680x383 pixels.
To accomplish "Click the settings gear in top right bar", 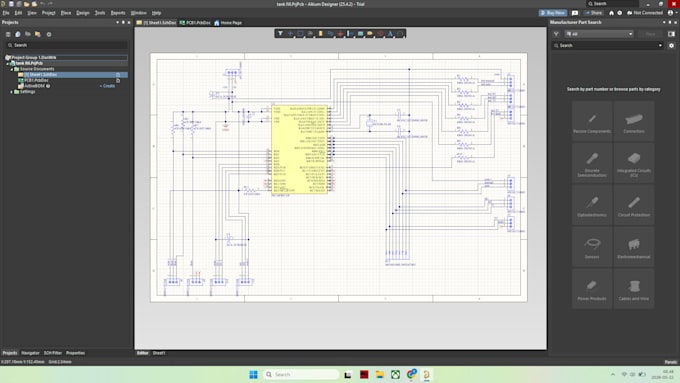I will [620, 13].
